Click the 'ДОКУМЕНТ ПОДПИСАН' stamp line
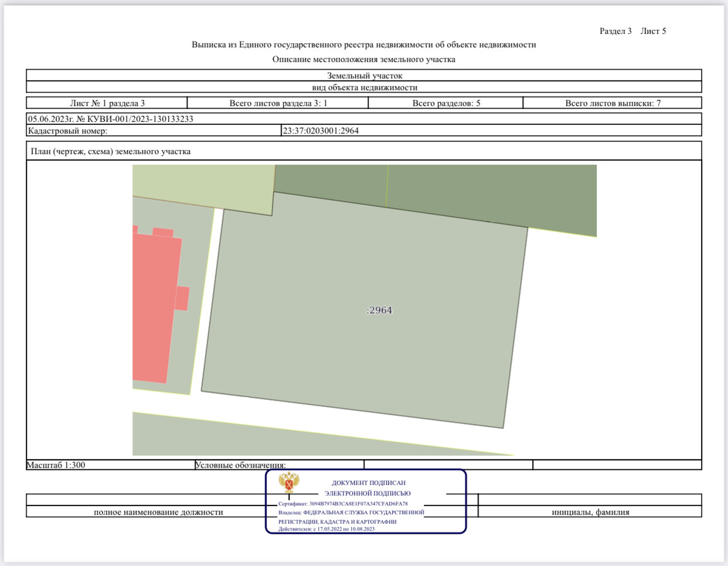 [x=369, y=483]
